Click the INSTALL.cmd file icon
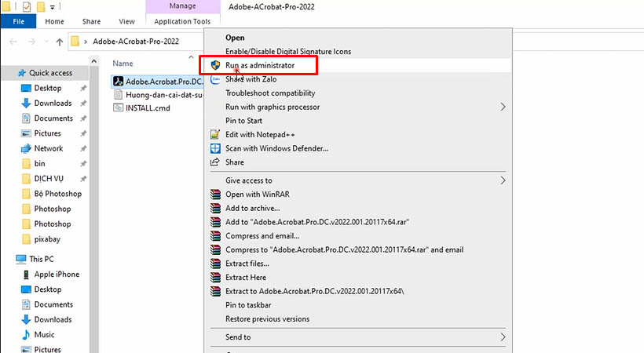644x353 pixels. [x=119, y=107]
